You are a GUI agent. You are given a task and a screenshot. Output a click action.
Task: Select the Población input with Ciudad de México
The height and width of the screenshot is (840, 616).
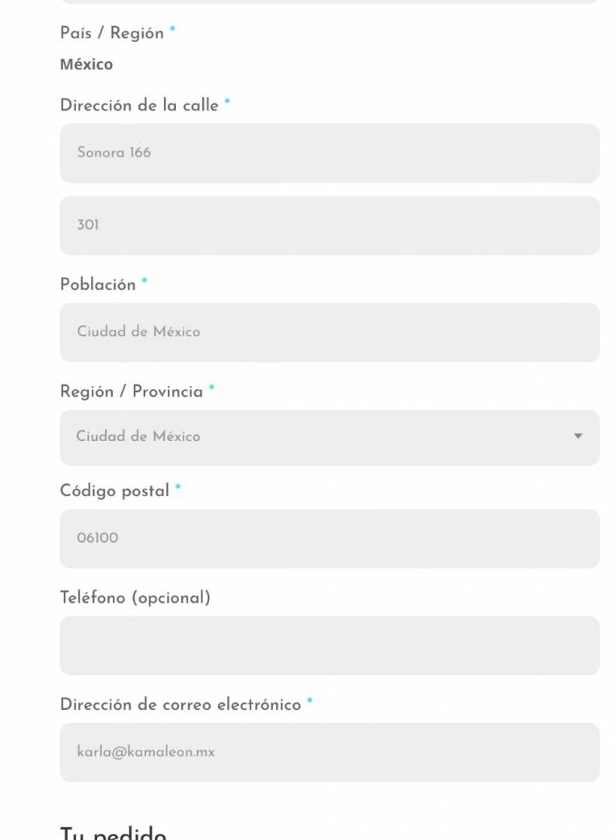[x=330, y=333]
